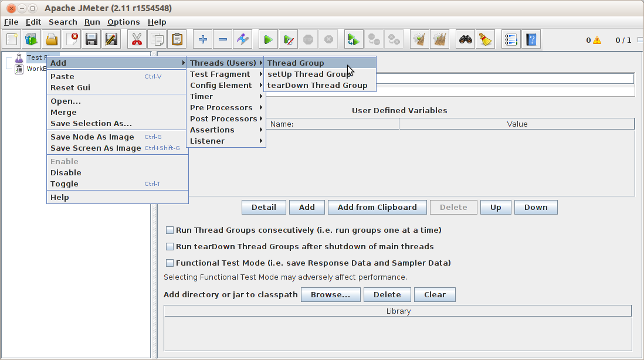
Task: Click the Toggle enable/disable icon
Action: 242,39
